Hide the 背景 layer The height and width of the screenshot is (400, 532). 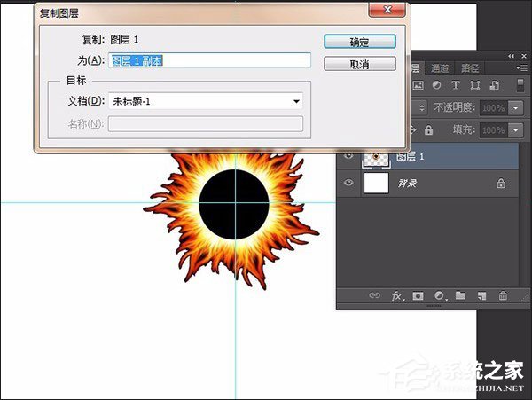pos(348,184)
